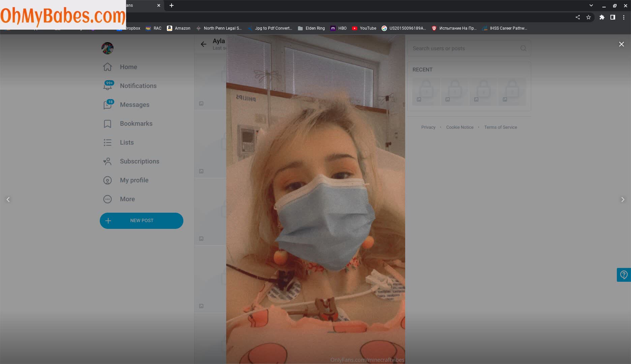The height and width of the screenshot is (364, 631).
Task: Go to My profile
Action: point(126,180)
